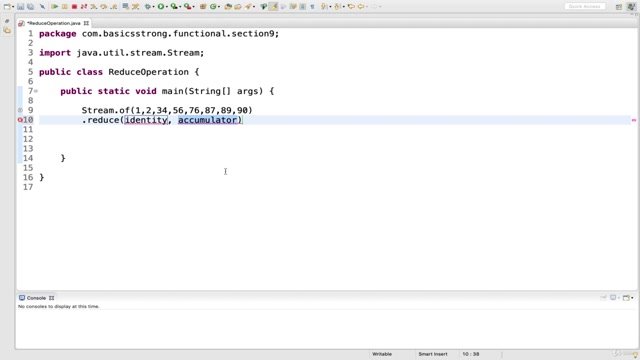Click the tip lightbulb in status bar
The height and width of the screenshot is (360, 640).
(635, 354)
